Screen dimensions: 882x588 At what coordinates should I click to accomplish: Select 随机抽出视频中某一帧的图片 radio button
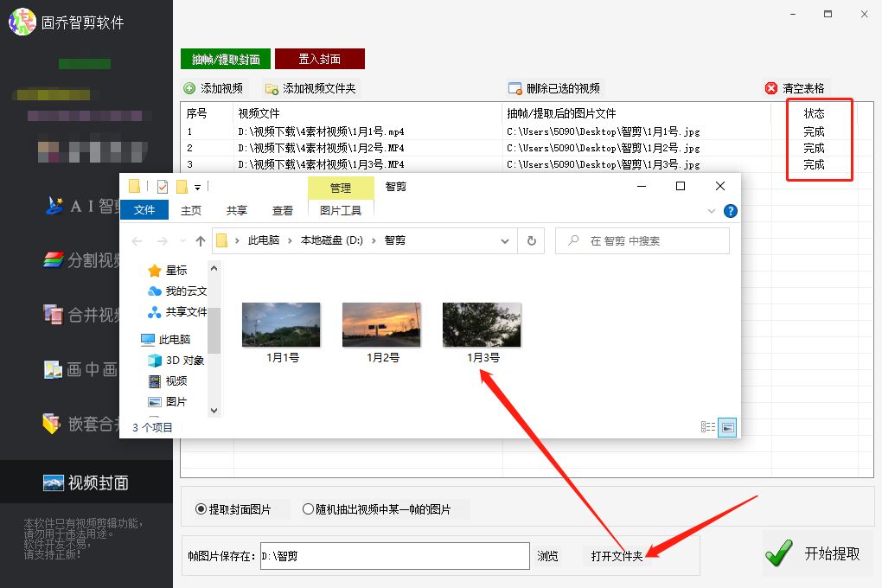308,509
